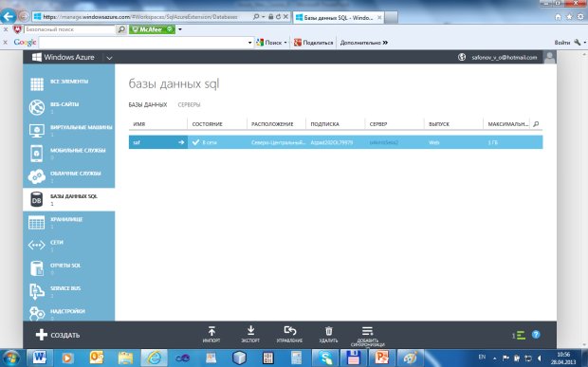Click the Manage icon in bottom bar

tap(290, 331)
